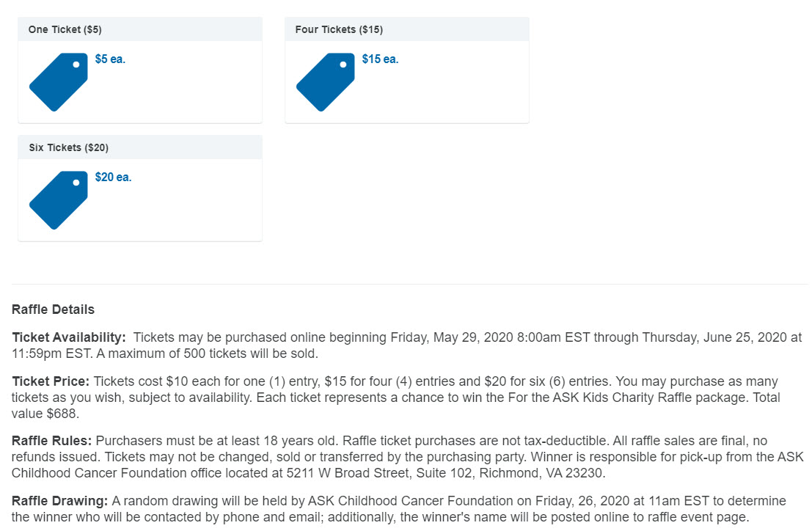Screen dimensions: 812x531
Task: Click the bold "Raffle Rules:" label
Action: point(51,442)
